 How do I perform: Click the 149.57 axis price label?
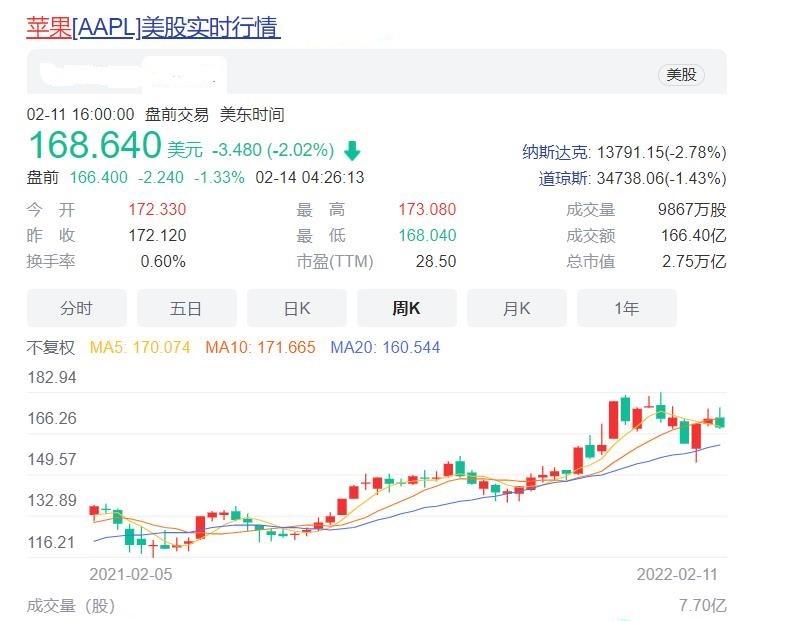click(52, 460)
